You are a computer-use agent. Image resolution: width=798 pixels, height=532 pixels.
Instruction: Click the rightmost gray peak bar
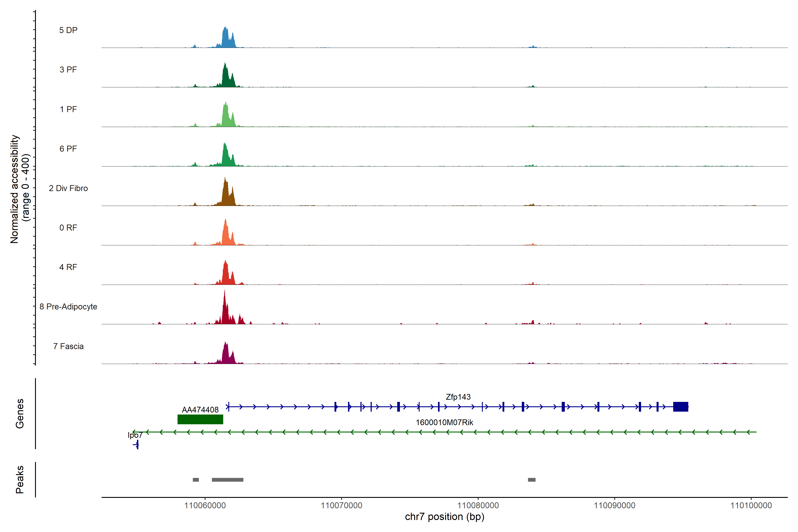pyautogui.click(x=532, y=480)
